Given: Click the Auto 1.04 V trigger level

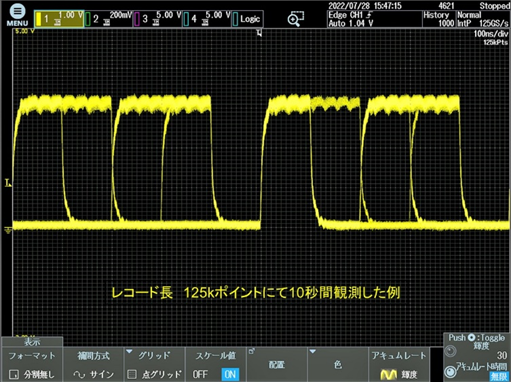Looking at the screenshot, I should pyautogui.click(x=351, y=23).
